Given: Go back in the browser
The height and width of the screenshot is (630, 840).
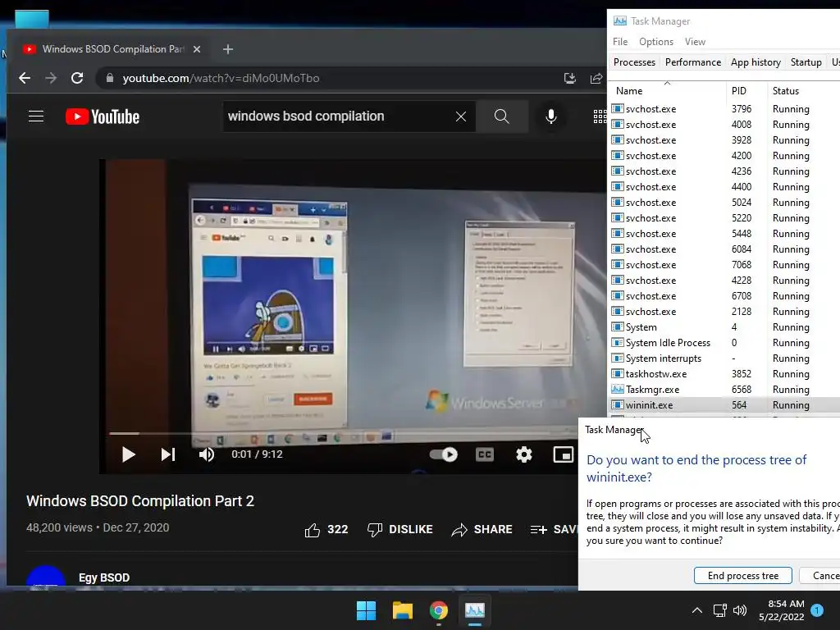Looking at the screenshot, I should click(25, 78).
